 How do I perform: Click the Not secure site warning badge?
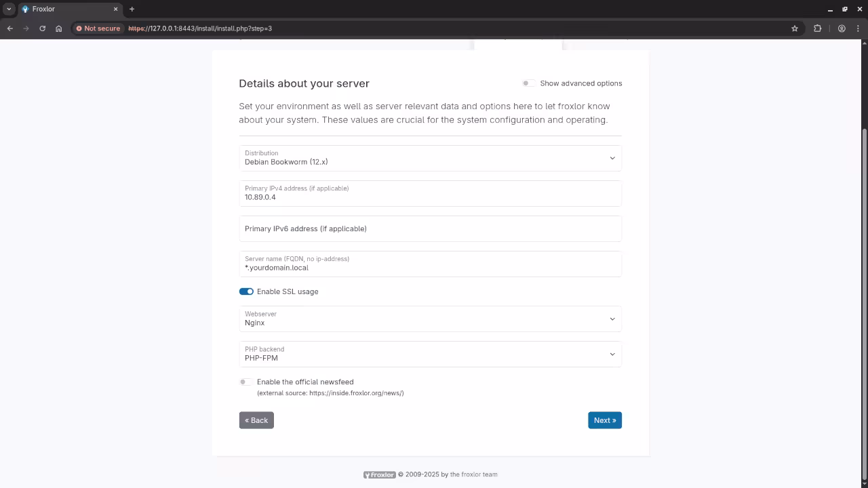pos(98,28)
